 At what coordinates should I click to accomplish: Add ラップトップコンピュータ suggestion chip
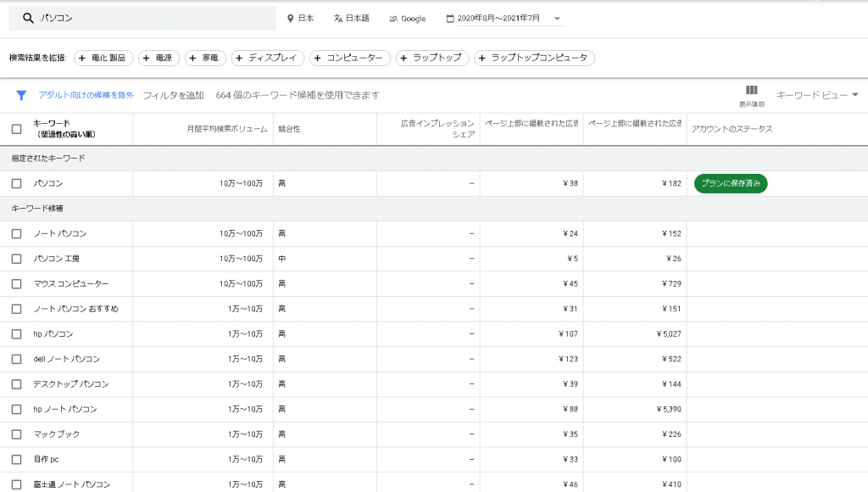534,58
